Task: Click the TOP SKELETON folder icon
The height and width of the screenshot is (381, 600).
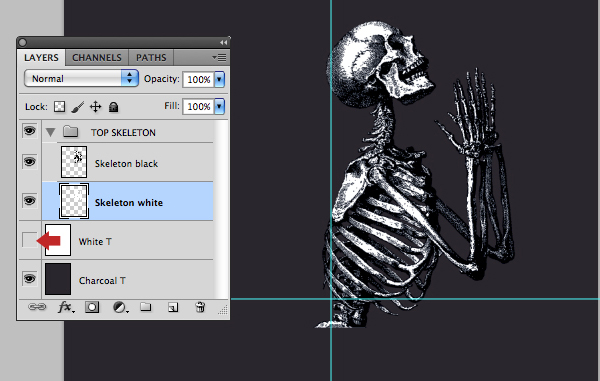Action: 70,132
